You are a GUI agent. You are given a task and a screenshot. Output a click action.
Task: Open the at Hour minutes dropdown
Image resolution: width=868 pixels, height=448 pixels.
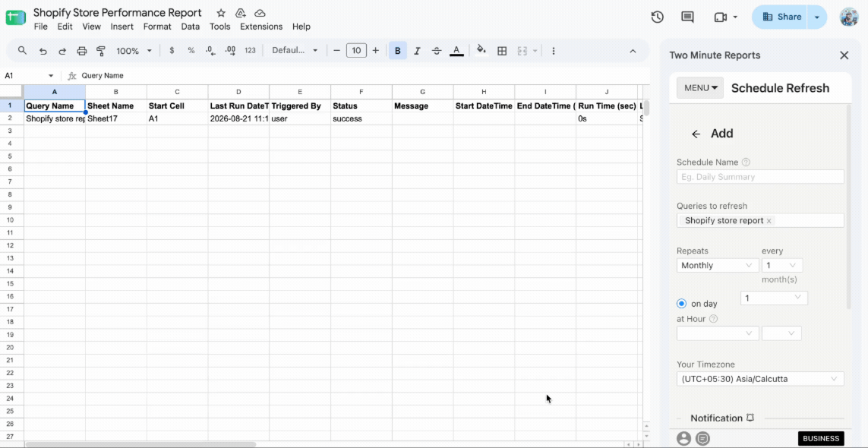(x=781, y=333)
